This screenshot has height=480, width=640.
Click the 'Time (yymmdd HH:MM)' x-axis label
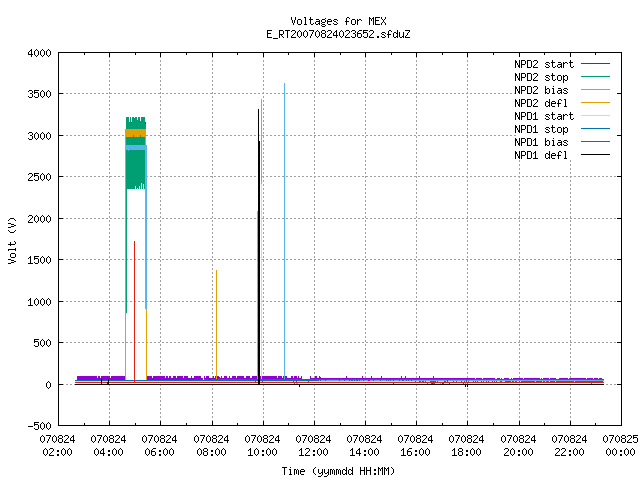pyautogui.click(x=338, y=471)
